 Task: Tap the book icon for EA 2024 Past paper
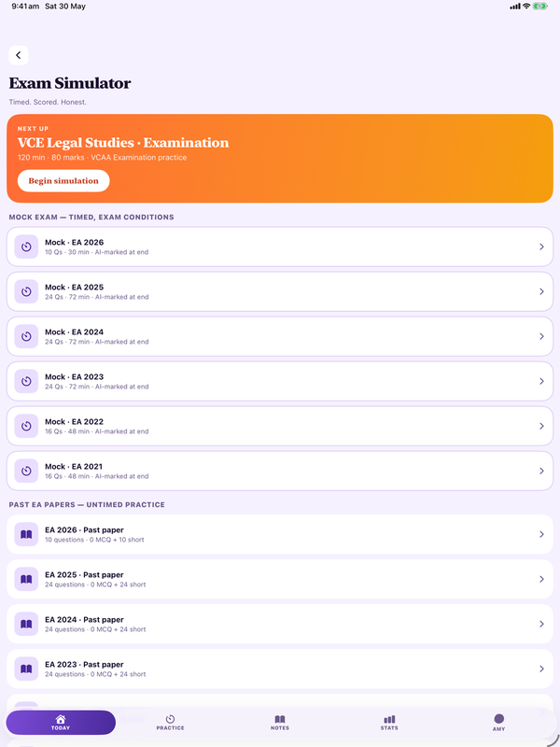tap(26, 624)
